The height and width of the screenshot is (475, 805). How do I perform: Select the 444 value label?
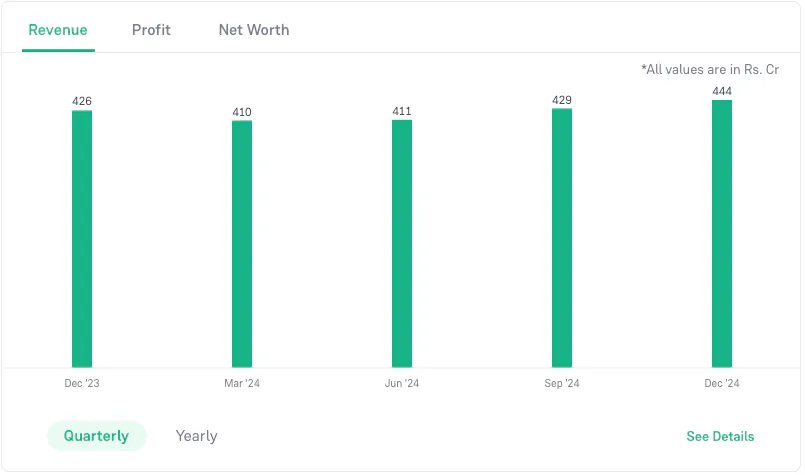click(722, 91)
